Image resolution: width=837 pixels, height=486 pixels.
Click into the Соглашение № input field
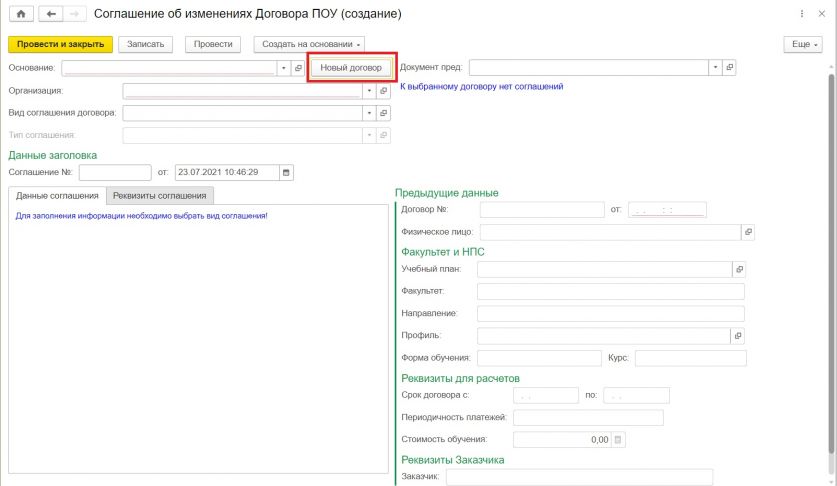(x=115, y=173)
